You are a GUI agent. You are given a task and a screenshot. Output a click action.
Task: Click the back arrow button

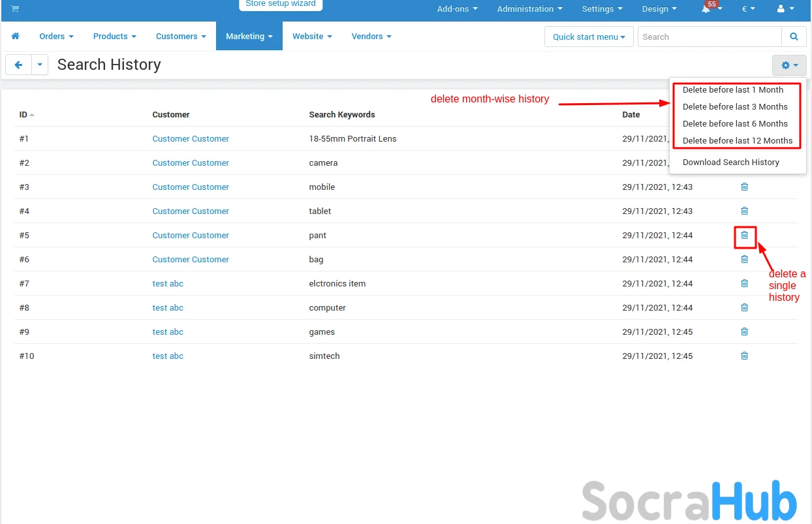coord(18,65)
